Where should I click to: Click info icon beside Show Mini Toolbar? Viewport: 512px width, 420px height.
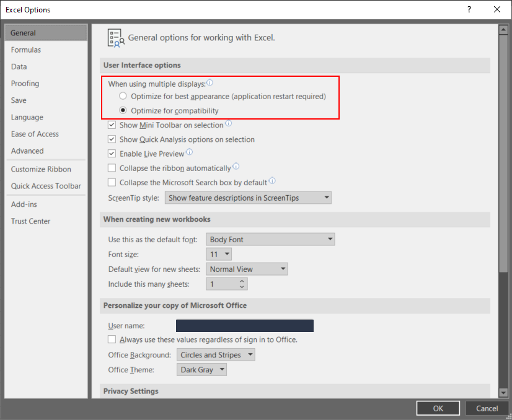tap(229, 123)
